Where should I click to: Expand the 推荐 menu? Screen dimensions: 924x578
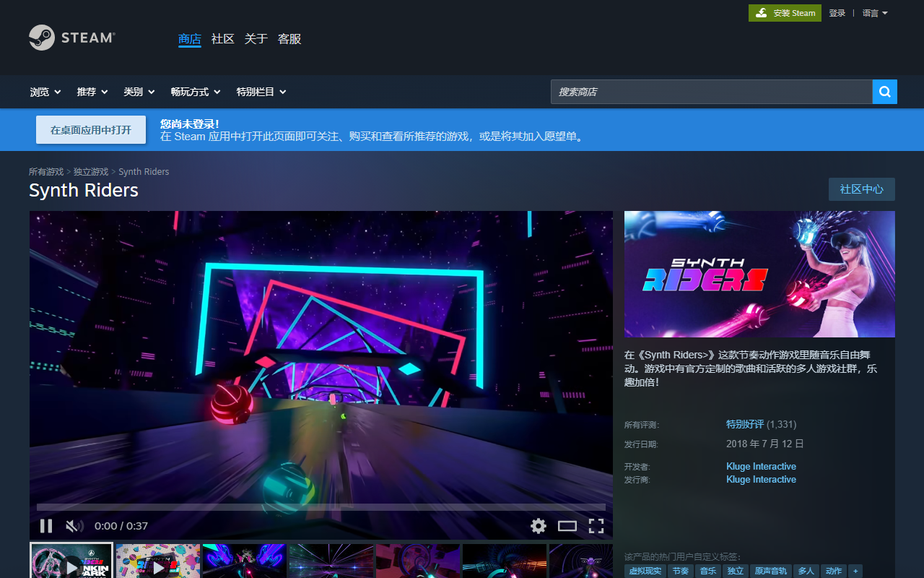click(x=92, y=92)
